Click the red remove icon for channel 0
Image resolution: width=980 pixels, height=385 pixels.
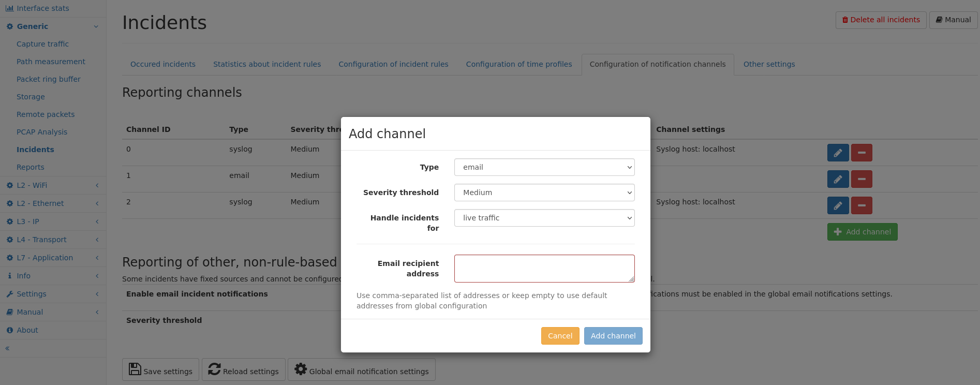(x=862, y=153)
